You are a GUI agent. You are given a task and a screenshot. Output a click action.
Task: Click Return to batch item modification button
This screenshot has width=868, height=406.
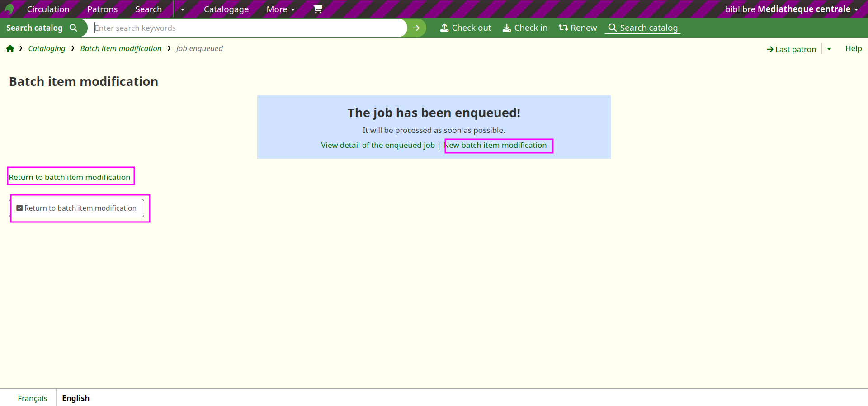77,208
